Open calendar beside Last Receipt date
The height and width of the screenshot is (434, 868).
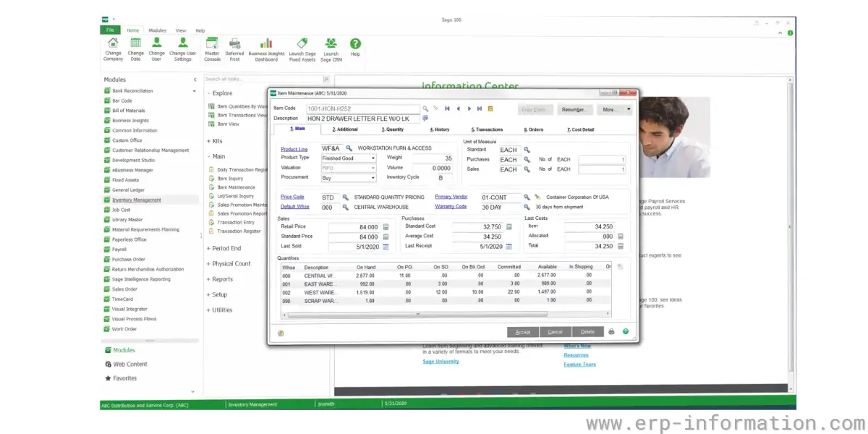tap(509, 247)
